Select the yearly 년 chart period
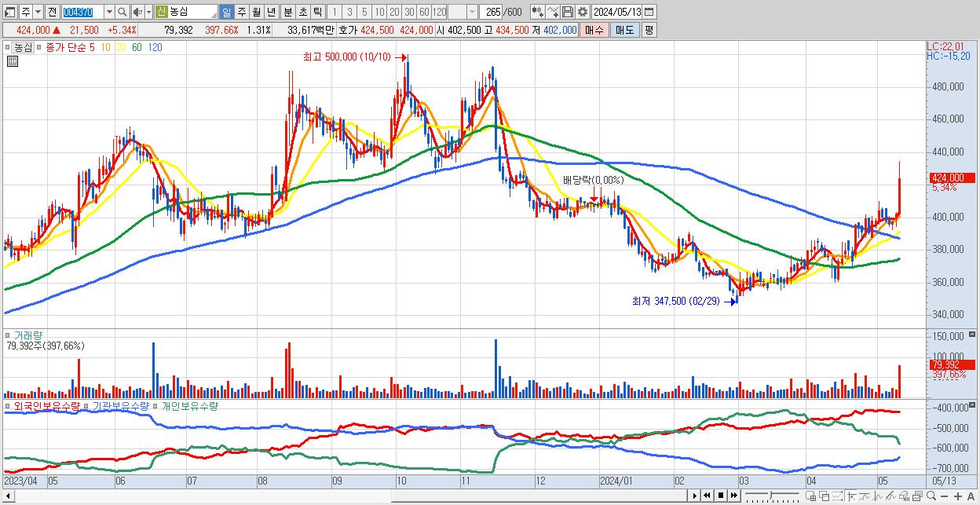980x505 pixels. [271, 12]
